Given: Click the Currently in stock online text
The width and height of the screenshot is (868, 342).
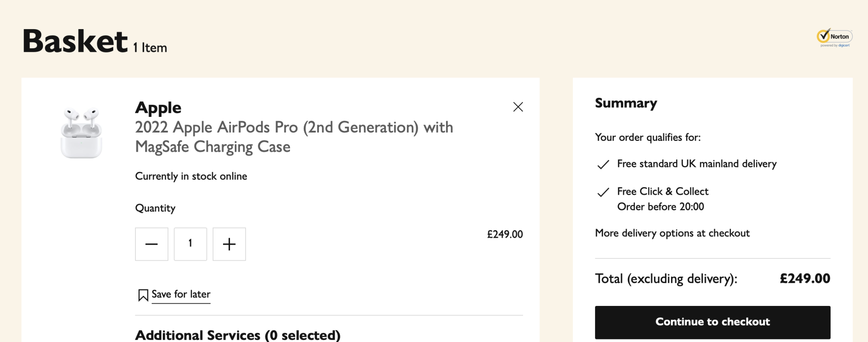Looking at the screenshot, I should click(x=191, y=176).
